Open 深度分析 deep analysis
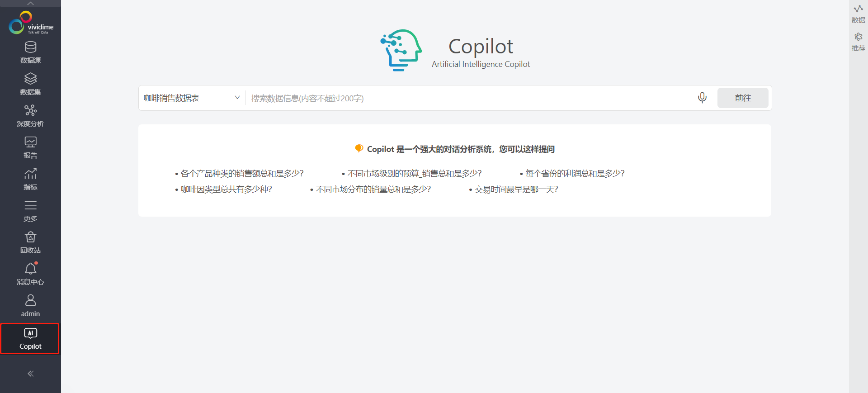The height and width of the screenshot is (393, 868). [x=30, y=116]
